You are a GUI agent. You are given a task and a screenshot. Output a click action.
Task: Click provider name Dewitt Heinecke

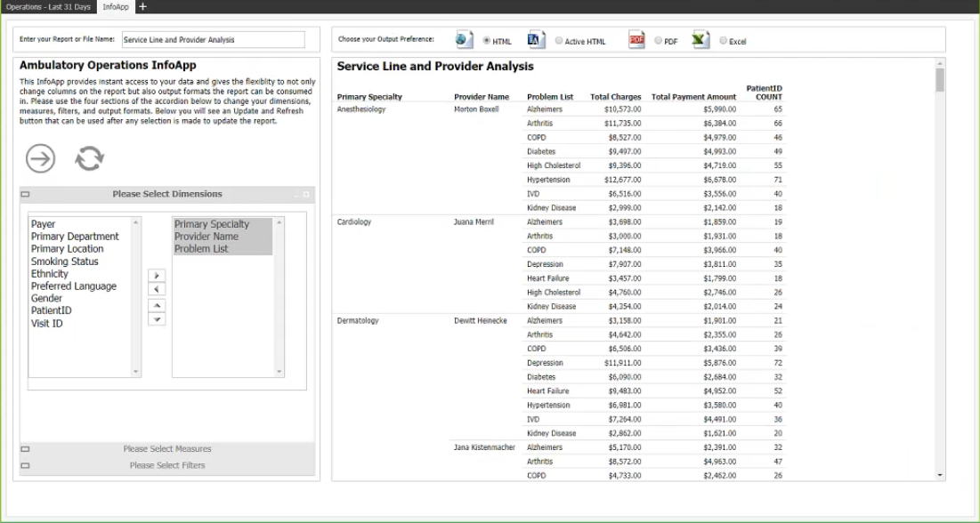(480, 320)
